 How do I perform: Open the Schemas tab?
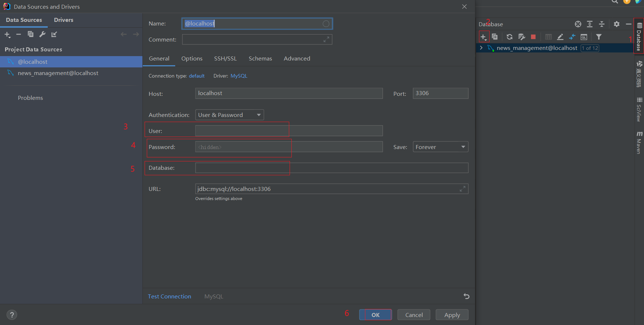click(x=260, y=58)
